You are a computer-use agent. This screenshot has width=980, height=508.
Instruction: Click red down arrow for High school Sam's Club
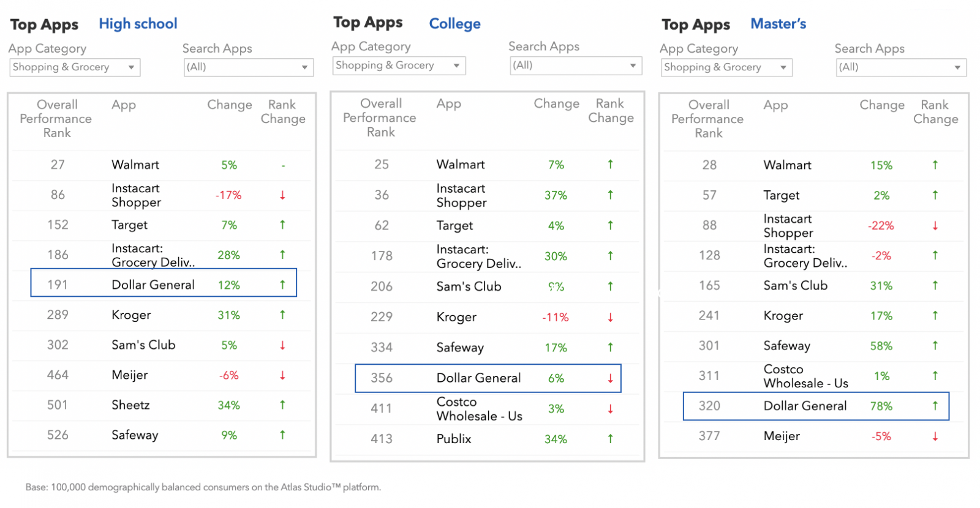point(282,345)
